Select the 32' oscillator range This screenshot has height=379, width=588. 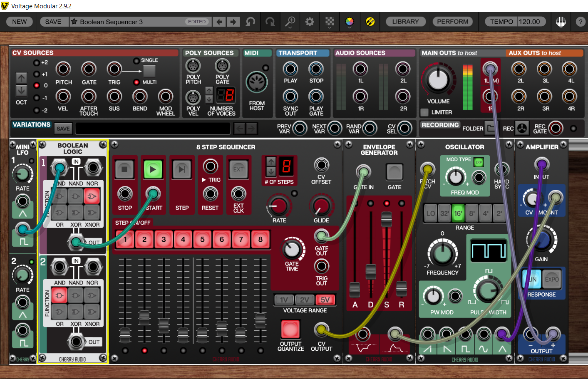point(444,213)
